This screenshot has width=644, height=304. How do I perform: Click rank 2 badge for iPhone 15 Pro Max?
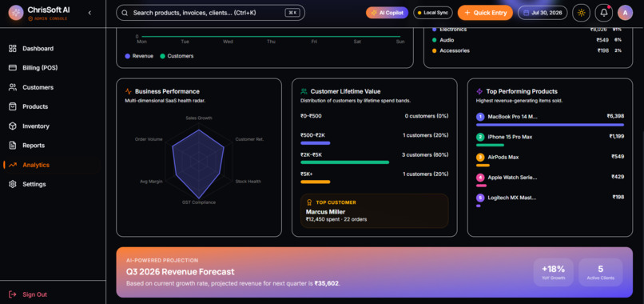click(480, 137)
